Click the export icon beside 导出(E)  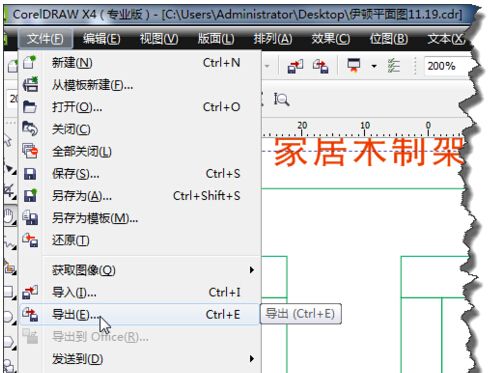30,314
